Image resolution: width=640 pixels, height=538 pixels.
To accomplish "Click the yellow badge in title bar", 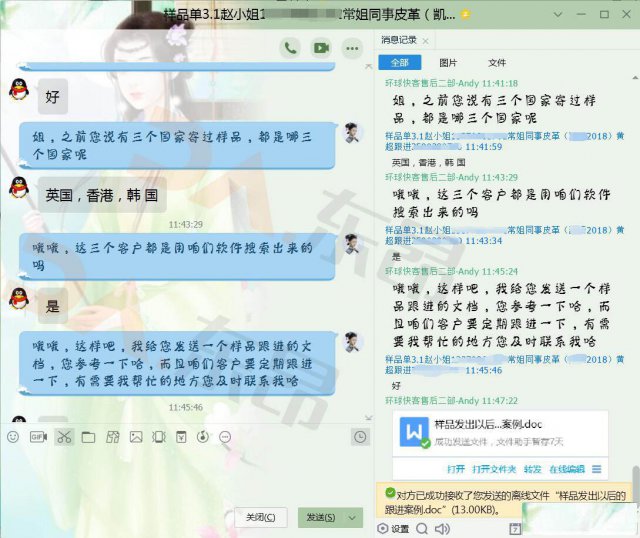I will (x=465, y=15).
